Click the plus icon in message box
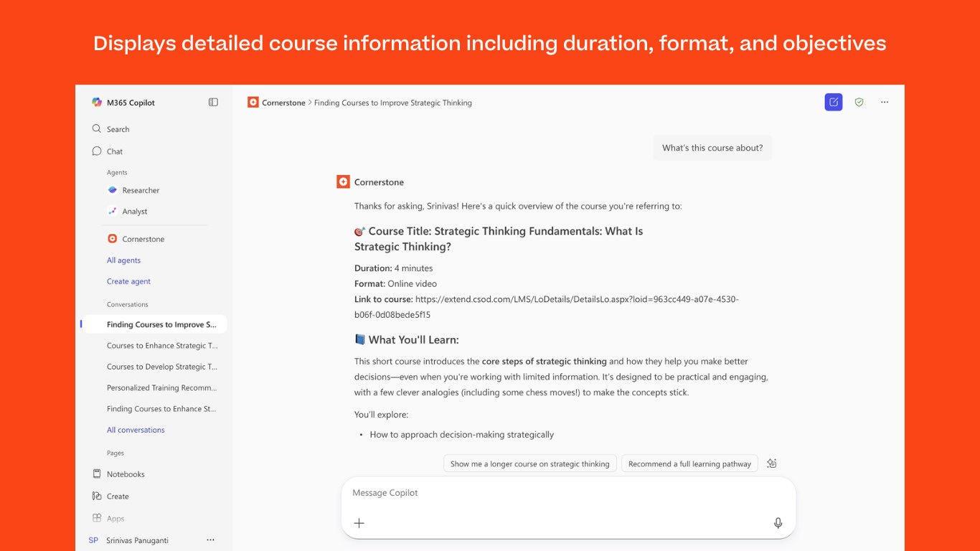This screenshot has width=980, height=551. pyautogui.click(x=359, y=523)
